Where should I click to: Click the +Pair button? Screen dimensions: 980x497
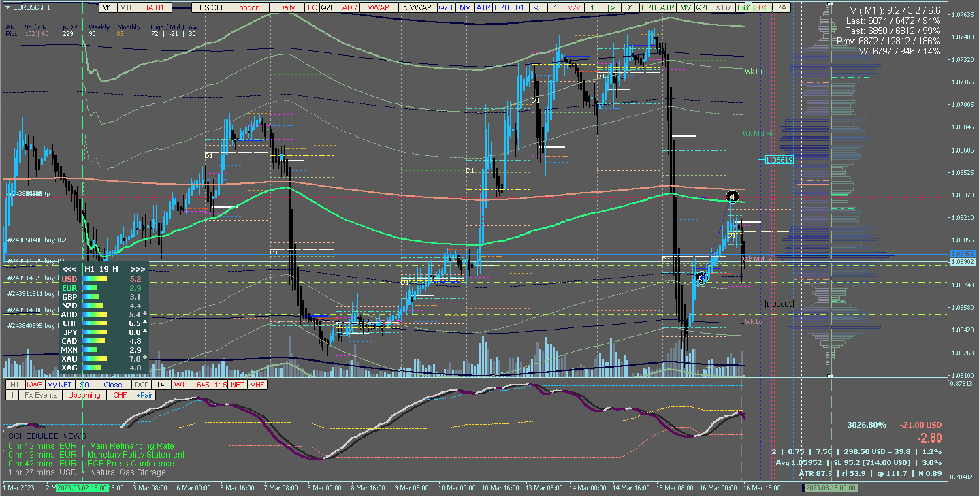click(144, 396)
